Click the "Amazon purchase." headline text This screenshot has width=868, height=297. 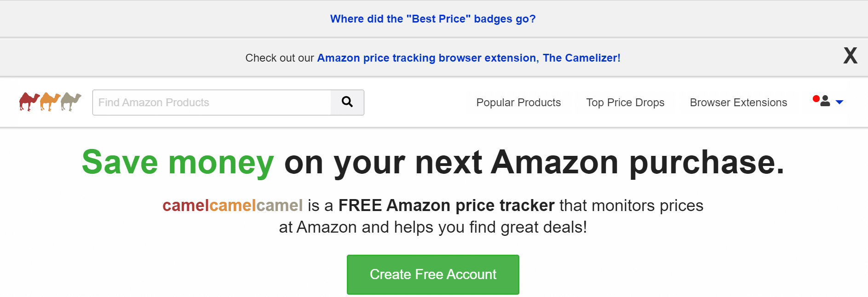[637, 162]
